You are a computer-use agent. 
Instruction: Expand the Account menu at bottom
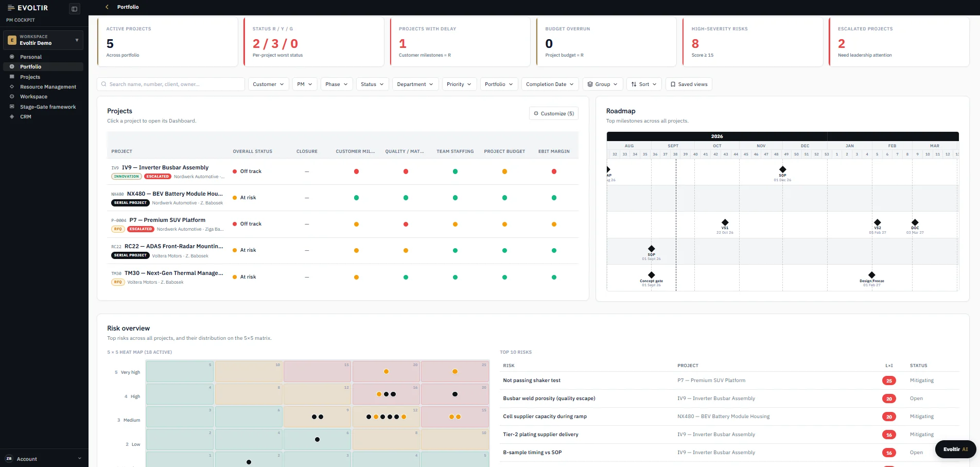[44, 459]
